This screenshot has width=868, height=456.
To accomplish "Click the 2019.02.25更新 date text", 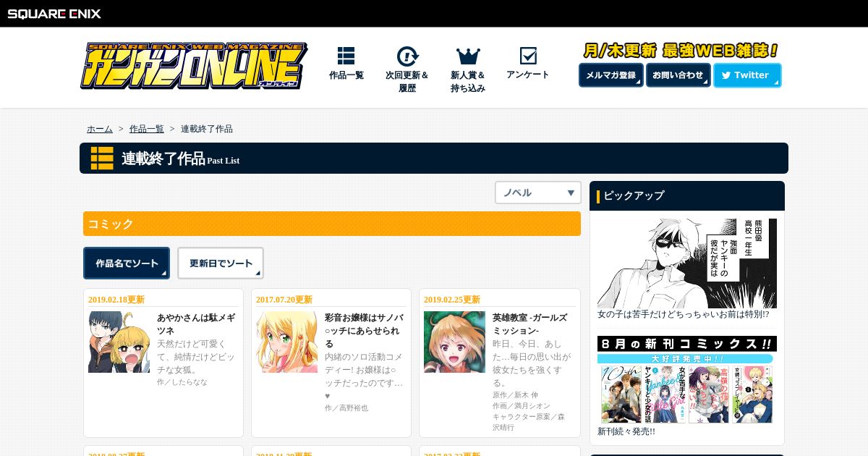I will pyautogui.click(x=452, y=299).
